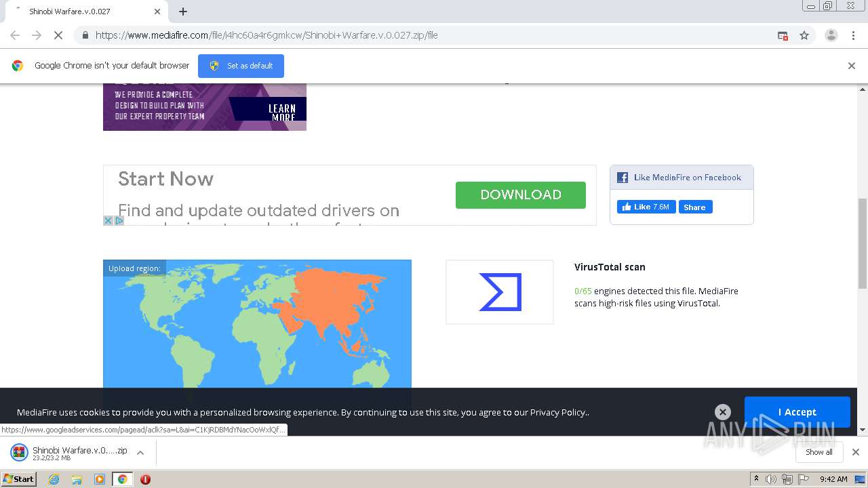Click the VirusTotal scan heading
The height and width of the screenshot is (488, 868).
[610, 267]
